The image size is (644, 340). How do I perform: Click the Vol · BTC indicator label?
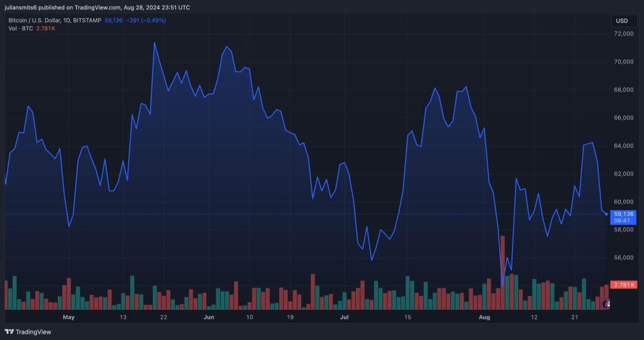[20, 29]
